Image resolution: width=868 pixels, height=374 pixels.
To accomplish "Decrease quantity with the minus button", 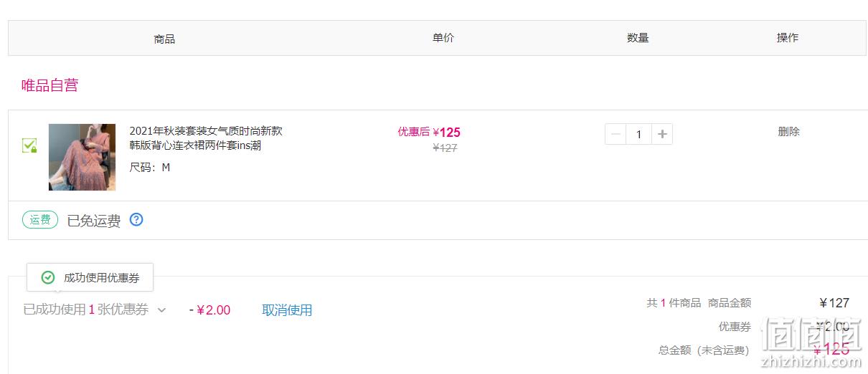I will coord(615,134).
